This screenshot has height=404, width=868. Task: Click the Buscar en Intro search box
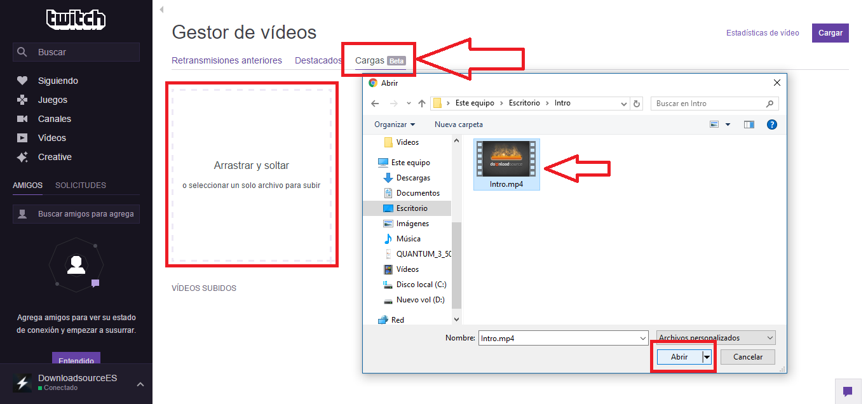714,104
